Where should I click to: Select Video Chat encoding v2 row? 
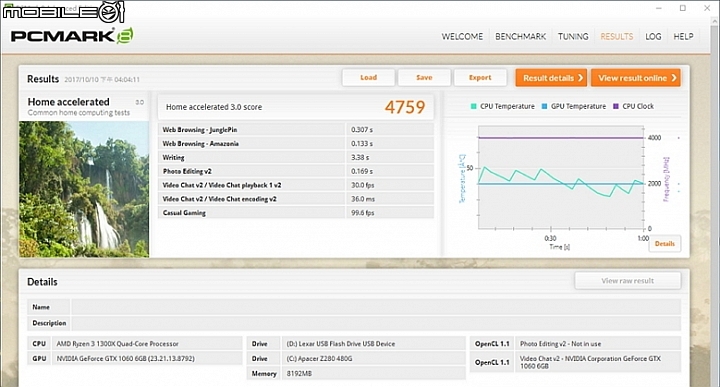[x=296, y=199]
